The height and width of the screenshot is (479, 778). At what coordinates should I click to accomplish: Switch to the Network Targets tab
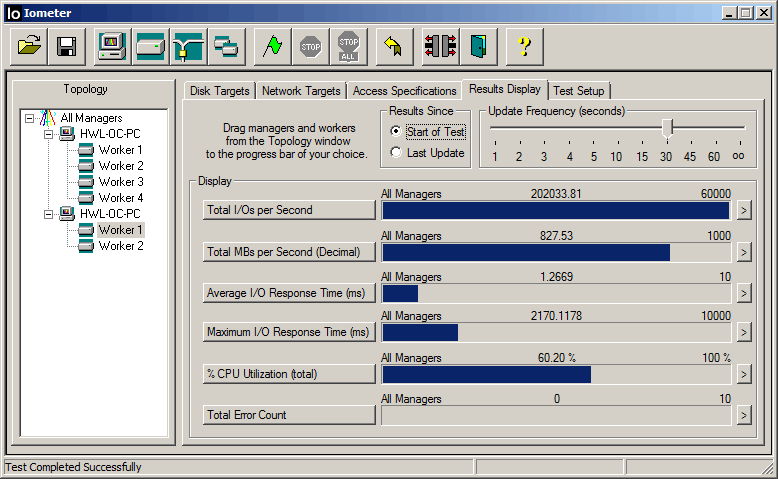(301, 91)
